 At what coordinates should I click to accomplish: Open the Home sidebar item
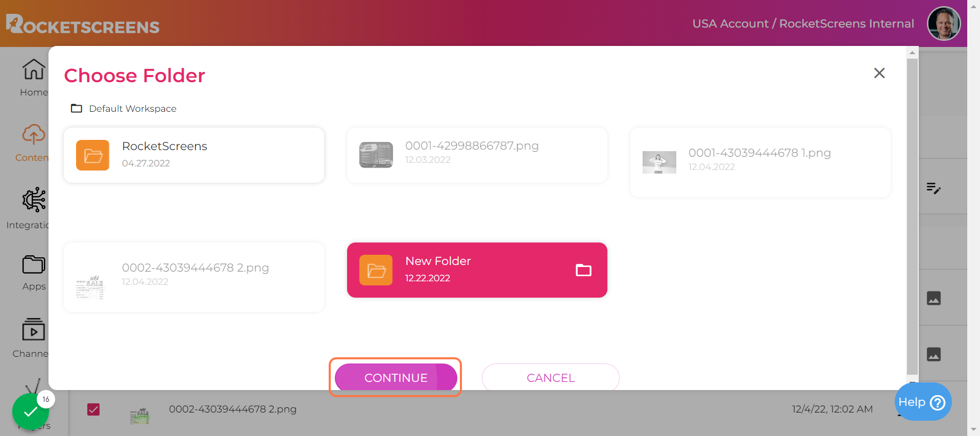point(34,78)
